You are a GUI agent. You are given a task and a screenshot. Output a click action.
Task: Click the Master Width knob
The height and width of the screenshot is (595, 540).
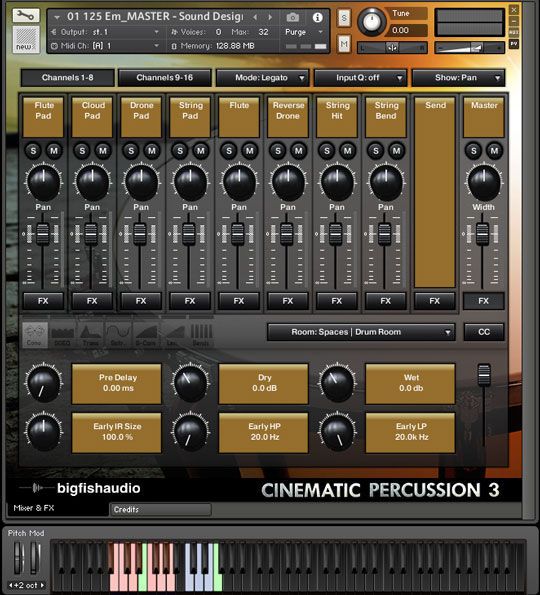click(x=483, y=183)
